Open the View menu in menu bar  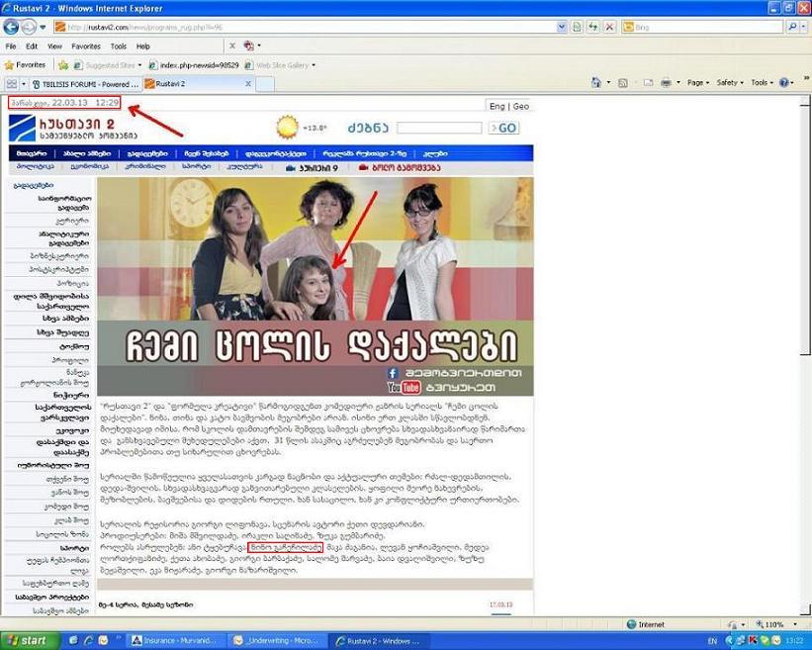(x=54, y=46)
